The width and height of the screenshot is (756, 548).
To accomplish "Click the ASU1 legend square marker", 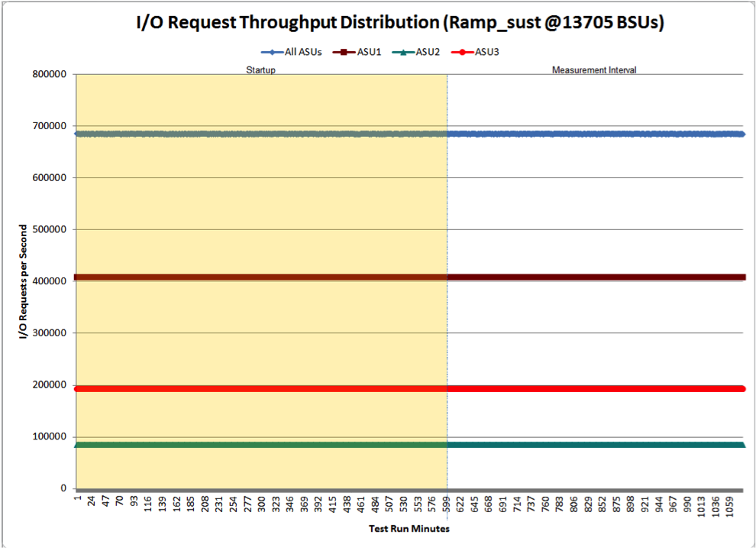I will coord(344,52).
